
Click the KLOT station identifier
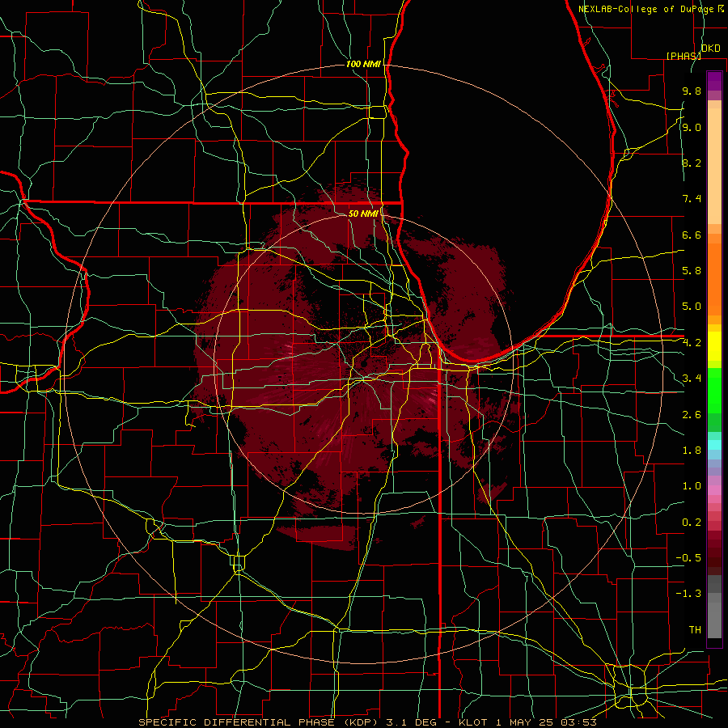click(473, 722)
